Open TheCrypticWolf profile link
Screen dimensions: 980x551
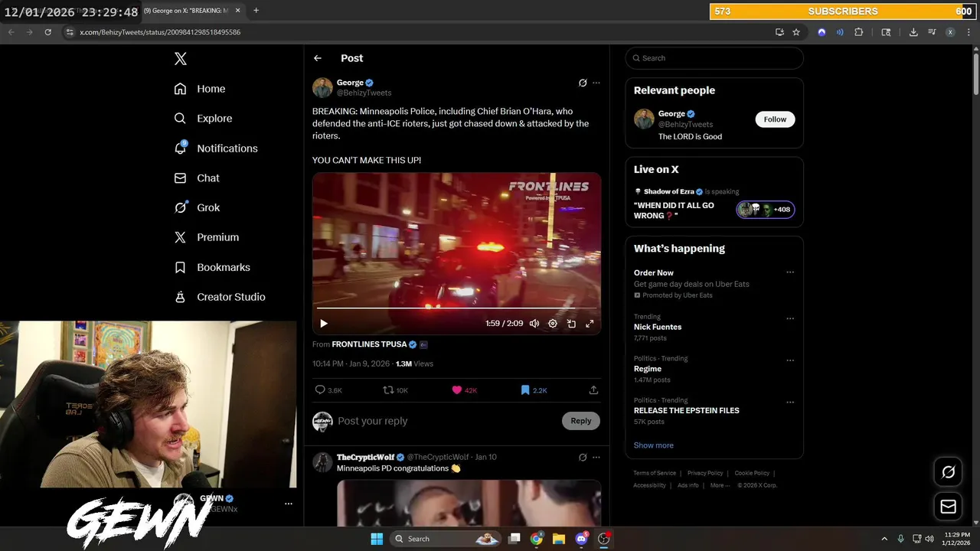[x=366, y=457]
